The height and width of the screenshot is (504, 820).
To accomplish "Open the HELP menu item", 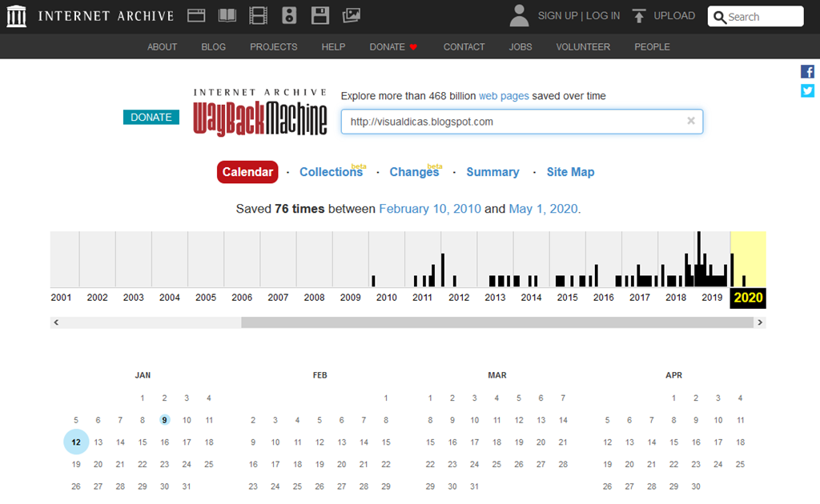I will click(x=333, y=47).
